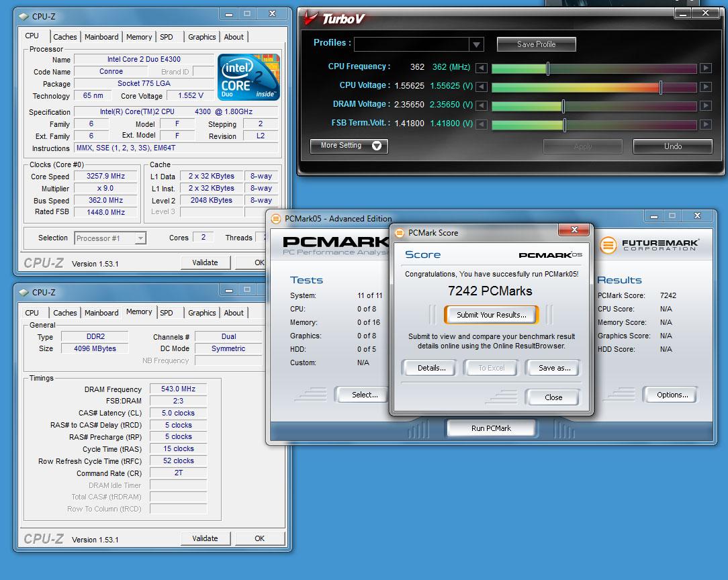Click OK in bottom CPU-Z window
728x580 pixels.
259,538
